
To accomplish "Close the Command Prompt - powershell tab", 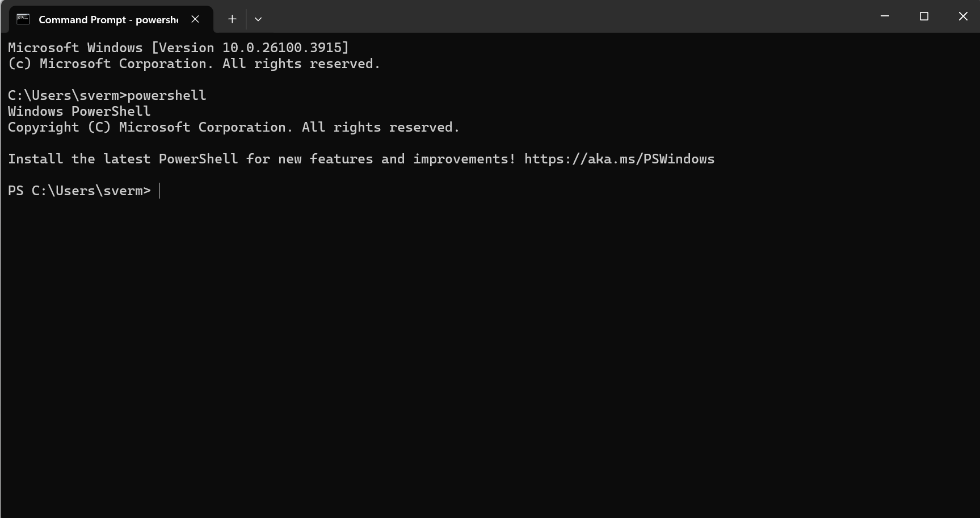I will (195, 19).
